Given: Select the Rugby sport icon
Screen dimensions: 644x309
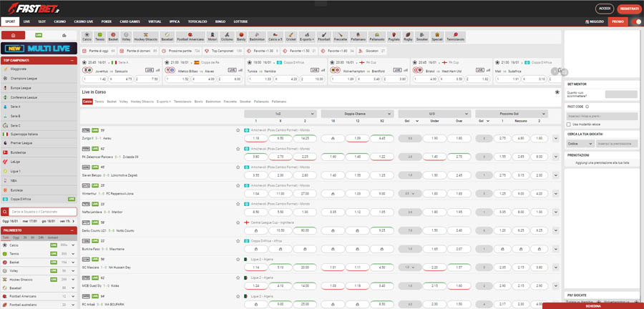Looking at the screenshot, I should 408,36.
